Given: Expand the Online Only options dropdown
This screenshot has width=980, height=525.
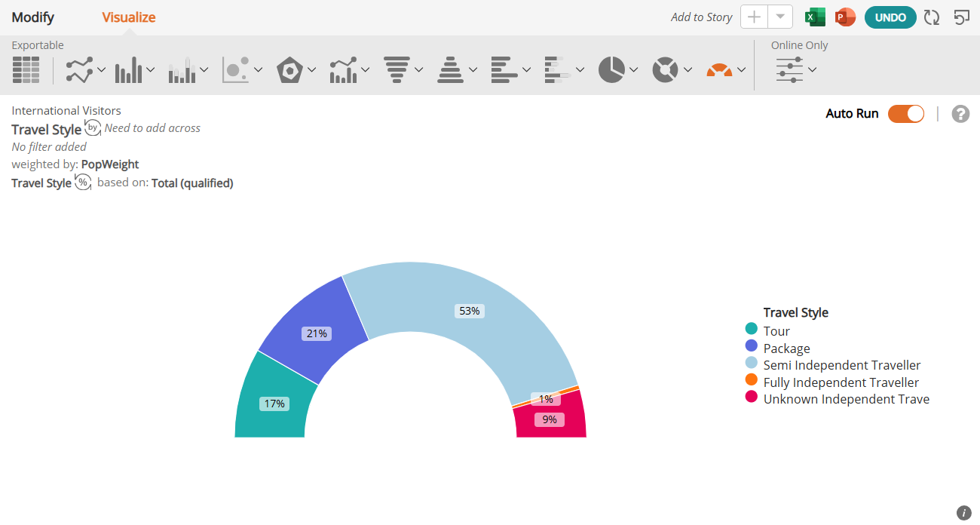Looking at the screenshot, I should [x=812, y=70].
